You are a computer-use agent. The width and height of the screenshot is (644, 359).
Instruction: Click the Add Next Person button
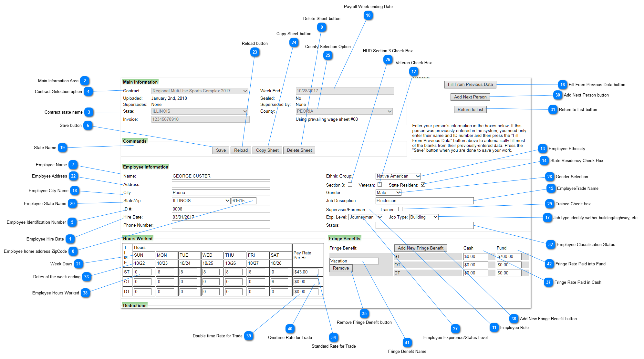470,97
